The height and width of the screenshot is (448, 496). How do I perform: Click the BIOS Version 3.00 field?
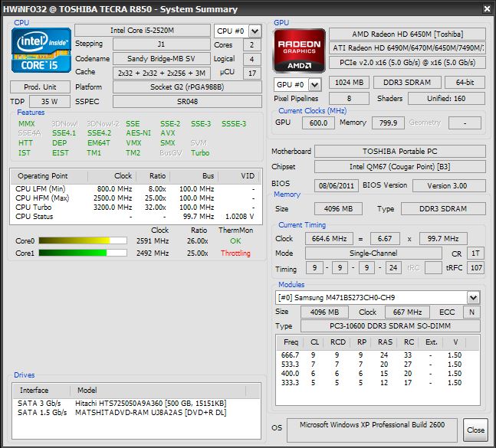pyautogui.click(x=449, y=186)
